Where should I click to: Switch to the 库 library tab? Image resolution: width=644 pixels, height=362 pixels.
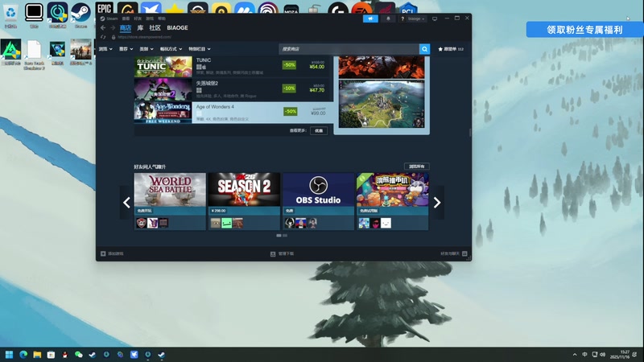(x=140, y=28)
